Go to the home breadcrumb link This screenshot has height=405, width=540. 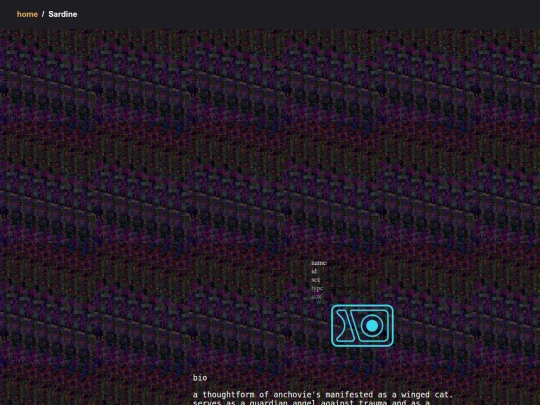[x=27, y=14]
